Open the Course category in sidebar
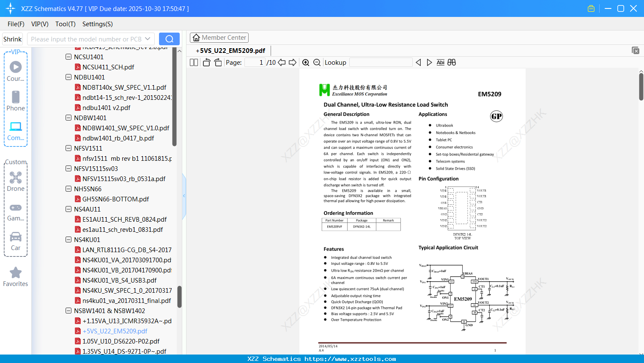This screenshot has width=644, height=363. click(x=16, y=71)
